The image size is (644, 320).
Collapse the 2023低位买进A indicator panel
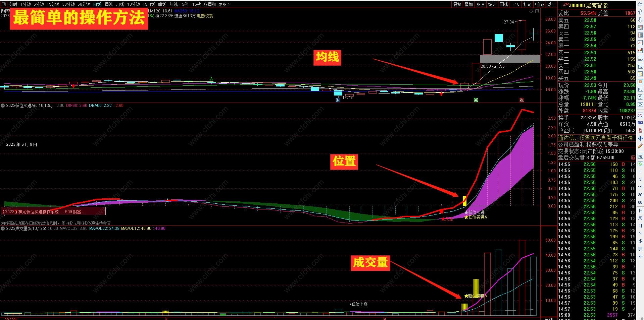click(3, 106)
